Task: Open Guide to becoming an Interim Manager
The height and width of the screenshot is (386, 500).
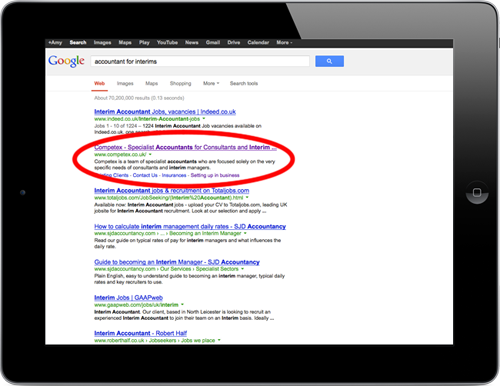Action: click(x=177, y=262)
